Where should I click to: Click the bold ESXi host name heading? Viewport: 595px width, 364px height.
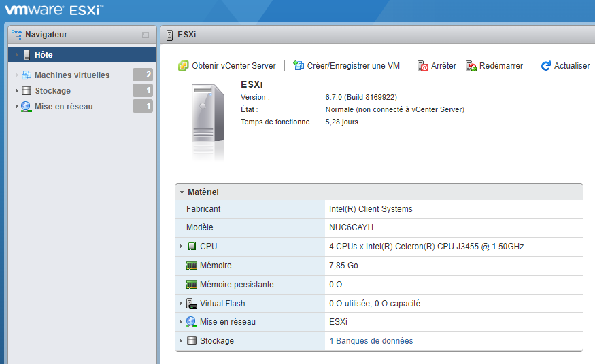[252, 84]
